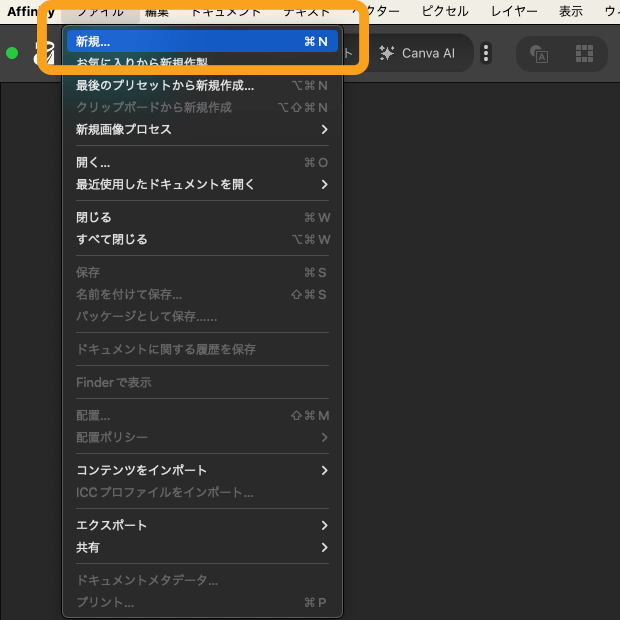Click the Canva AI sparkle icon

click(x=387, y=53)
